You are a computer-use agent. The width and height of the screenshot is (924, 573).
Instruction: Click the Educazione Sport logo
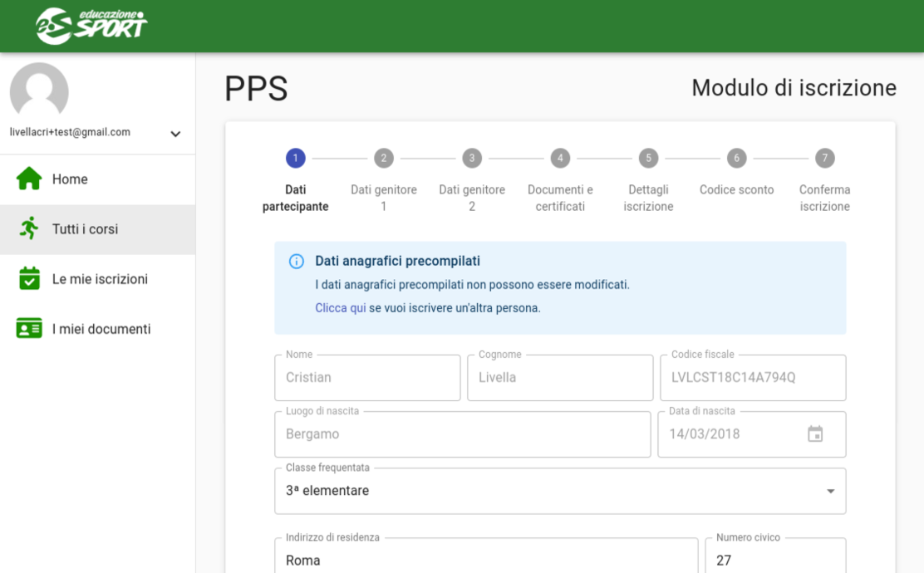tap(91, 25)
